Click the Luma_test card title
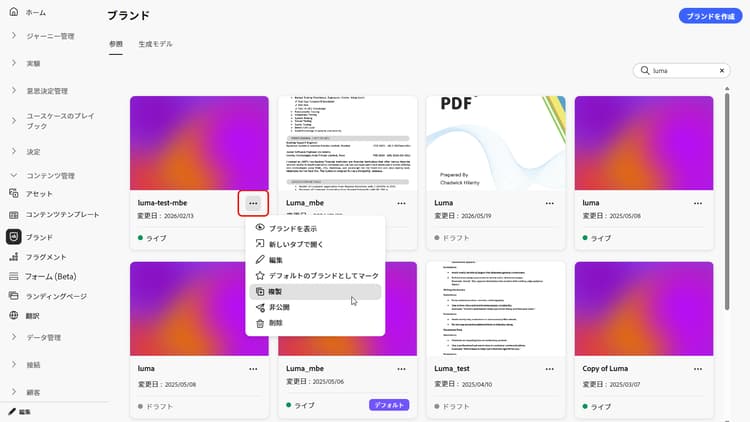Image resolution: width=750 pixels, height=422 pixels. [x=452, y=368]
